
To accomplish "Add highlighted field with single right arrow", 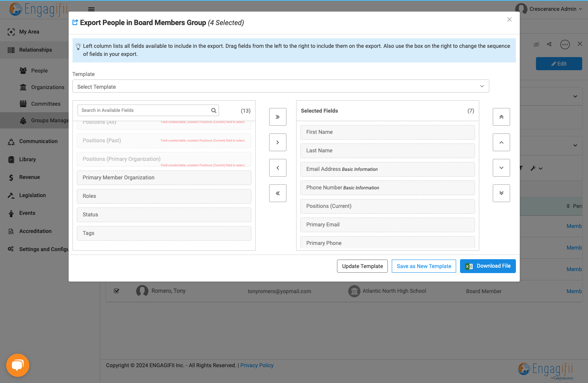I will tap(278, 142).
